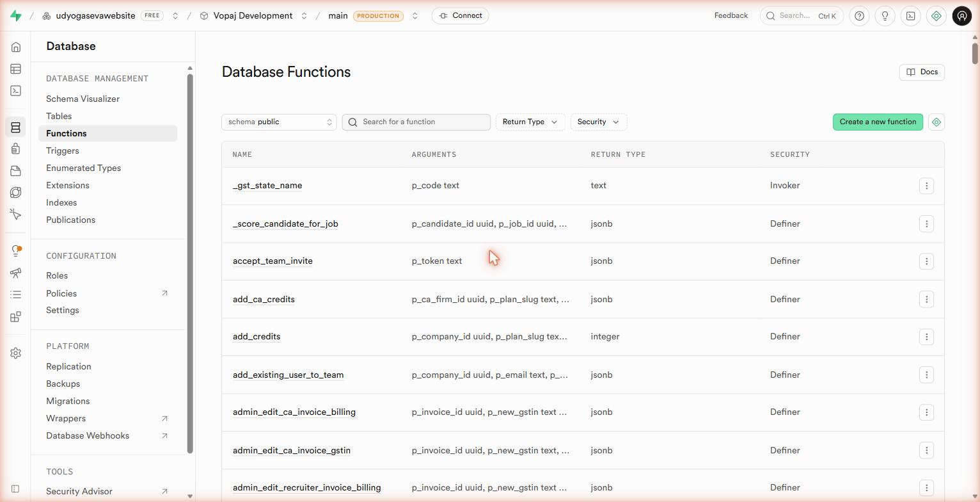Open Authentication icon in sidebar
The image size is (980, 502).
coord(16,149)
